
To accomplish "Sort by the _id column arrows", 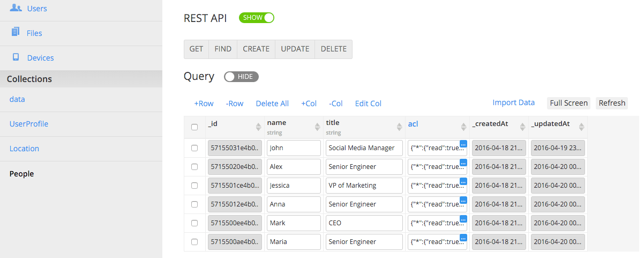I will [x=258, y=127].
